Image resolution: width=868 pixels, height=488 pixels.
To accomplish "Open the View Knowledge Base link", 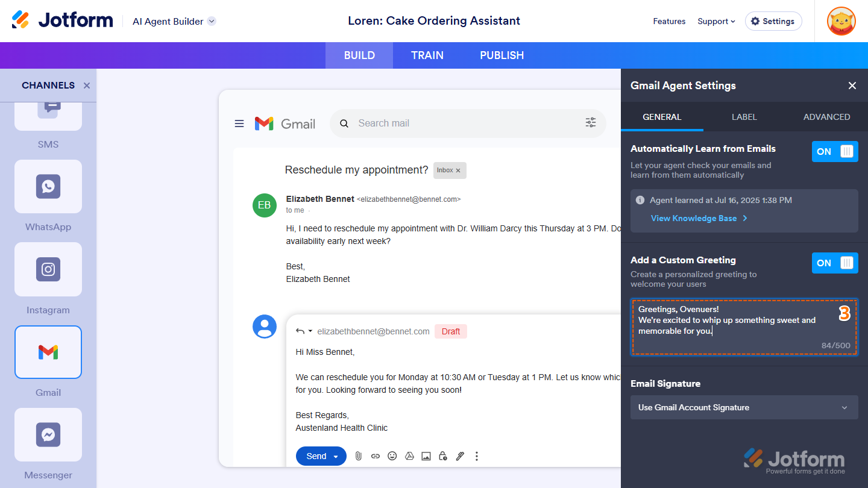I will [699, 218].
